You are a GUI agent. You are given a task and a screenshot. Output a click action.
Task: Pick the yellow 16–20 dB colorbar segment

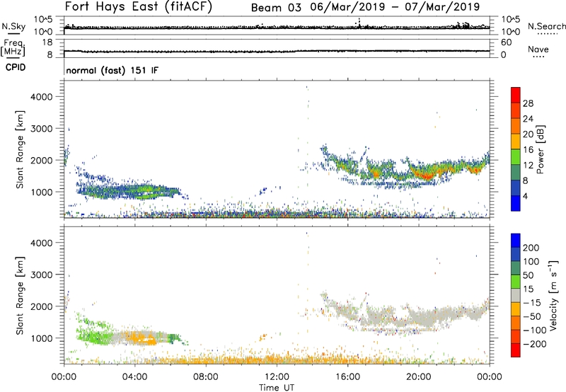[516, 142]
